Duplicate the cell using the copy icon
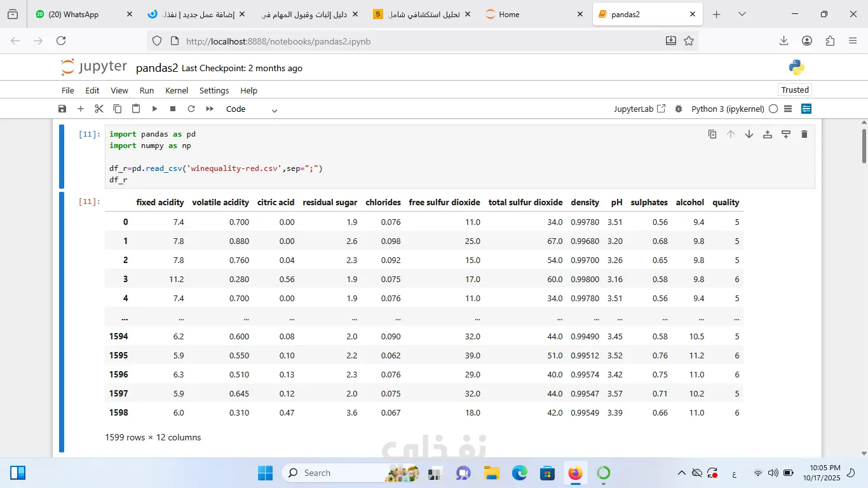This screenshot has height=488, width=868. [712, 134]
